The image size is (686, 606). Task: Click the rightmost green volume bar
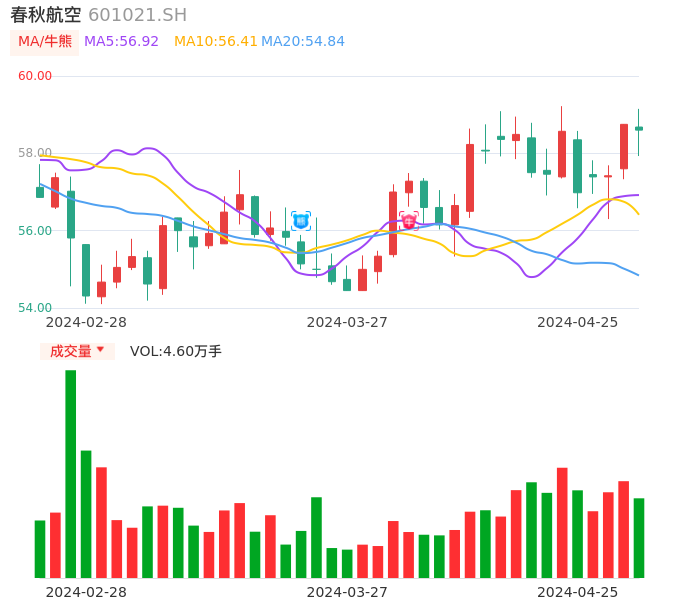coord(639,537)
